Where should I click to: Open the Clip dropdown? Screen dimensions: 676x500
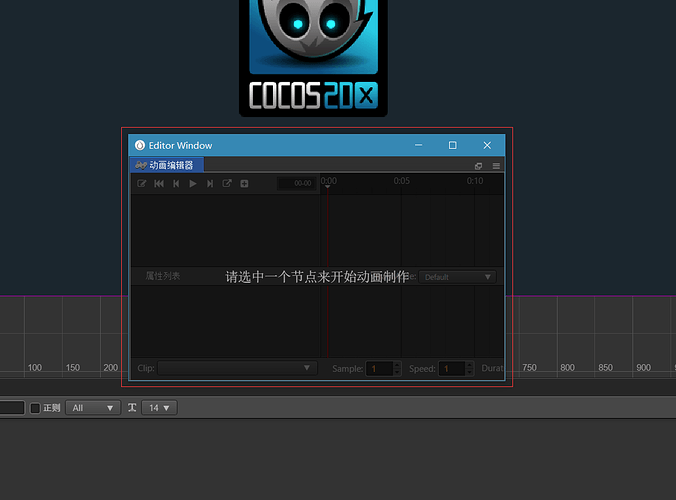click(x=238, y=368)
